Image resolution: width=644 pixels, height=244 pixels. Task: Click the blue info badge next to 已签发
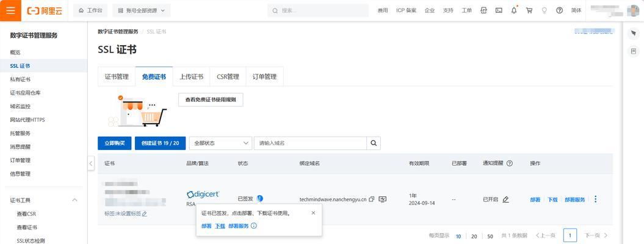click(x=259, y=198)
